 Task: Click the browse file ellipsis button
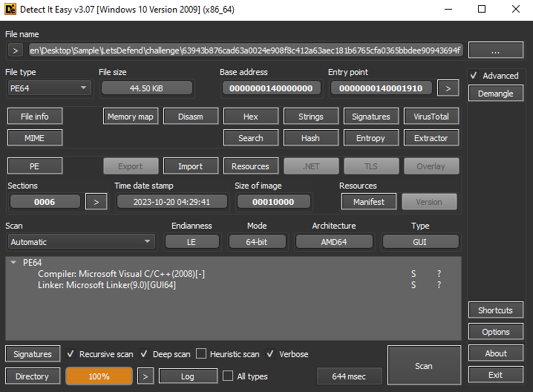[x=497, y=50]
